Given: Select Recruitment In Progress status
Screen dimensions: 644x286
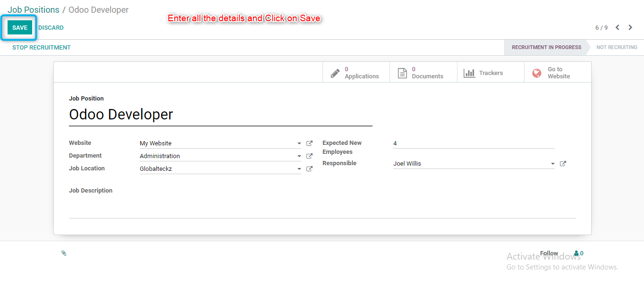Looking at the screenshot, I should click(x=546, y=48).
